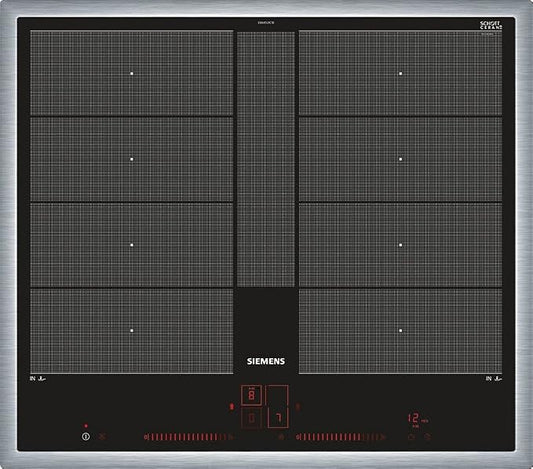Tap the right IN induction symbol

(x=494, y=378)
